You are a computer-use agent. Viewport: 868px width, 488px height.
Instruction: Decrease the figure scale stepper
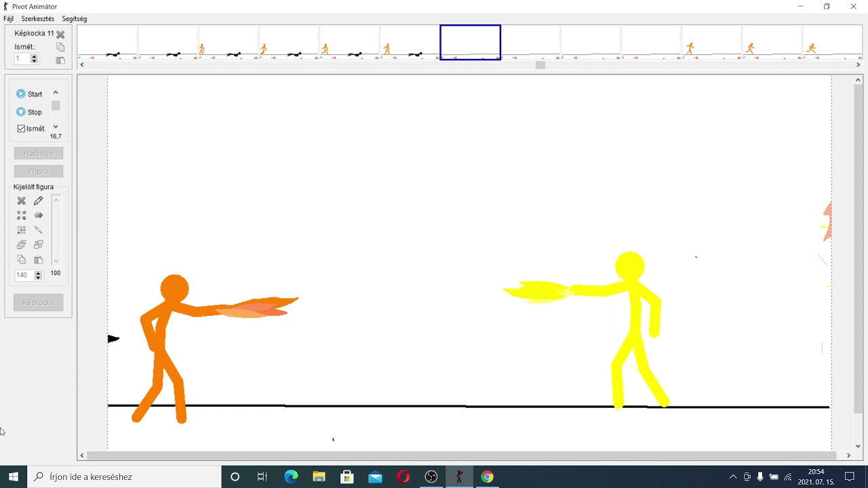(x=38, y=278)
